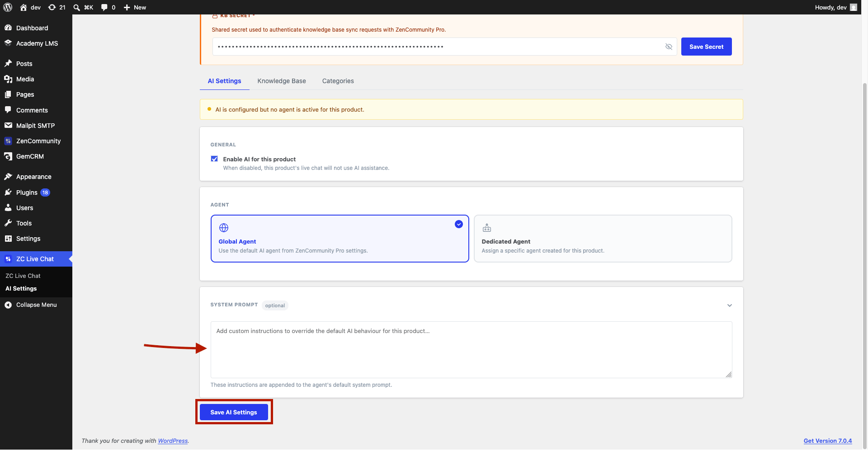Click the Save Secret button

coord(706,47)
